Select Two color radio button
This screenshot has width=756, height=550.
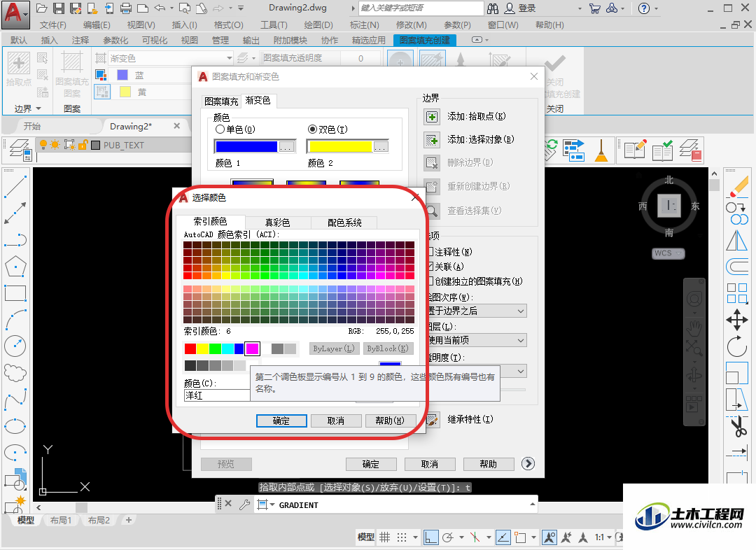[x=312, y=129]
